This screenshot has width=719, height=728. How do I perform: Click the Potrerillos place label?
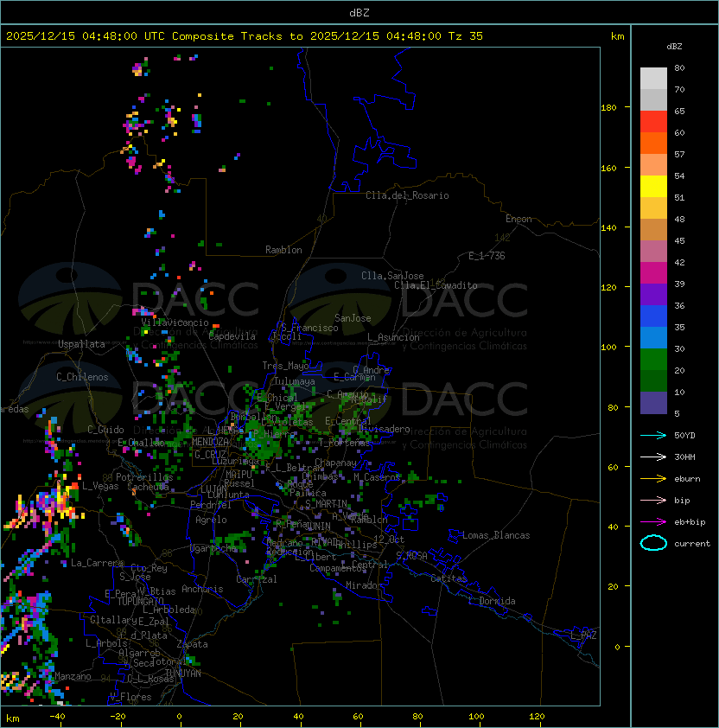[x=144, y=477]
